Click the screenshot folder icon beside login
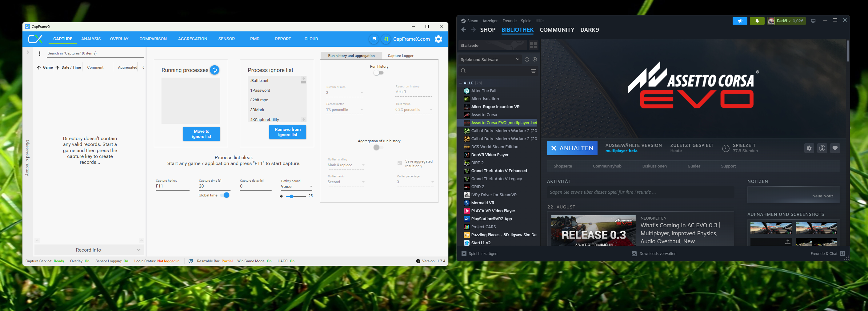The width and height of the screenshot is (868, 311). (x=374, y=39)
